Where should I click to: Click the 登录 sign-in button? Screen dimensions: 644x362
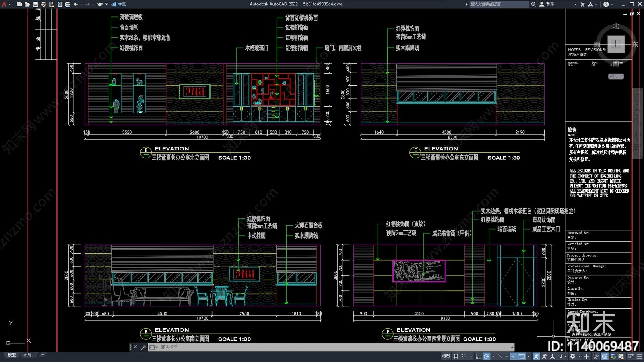coord(547,4)
